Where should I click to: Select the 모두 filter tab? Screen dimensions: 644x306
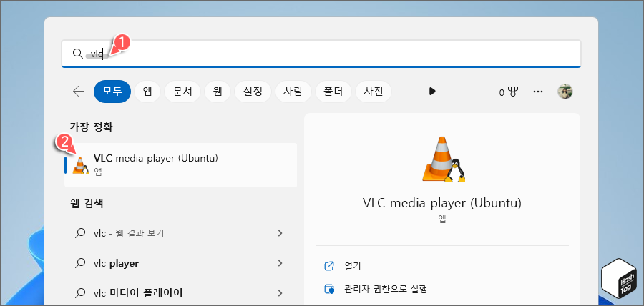112,91
